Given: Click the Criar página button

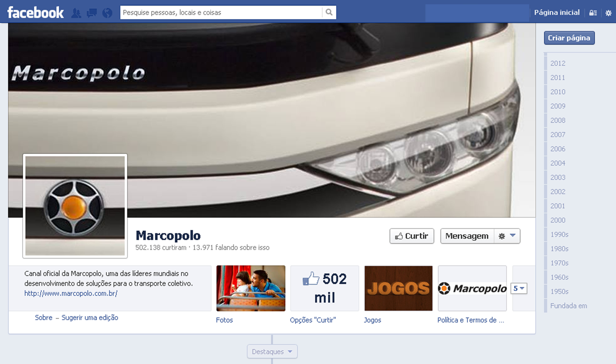Looking at the screenshot, I should (569, 38).
